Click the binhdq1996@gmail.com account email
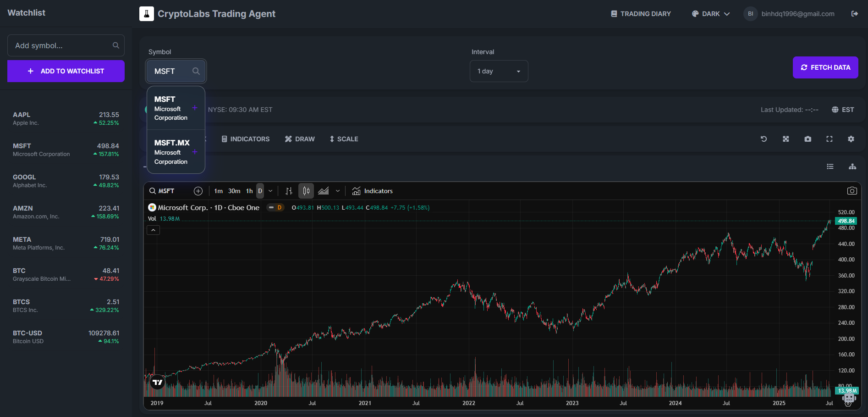 point(798,14)
